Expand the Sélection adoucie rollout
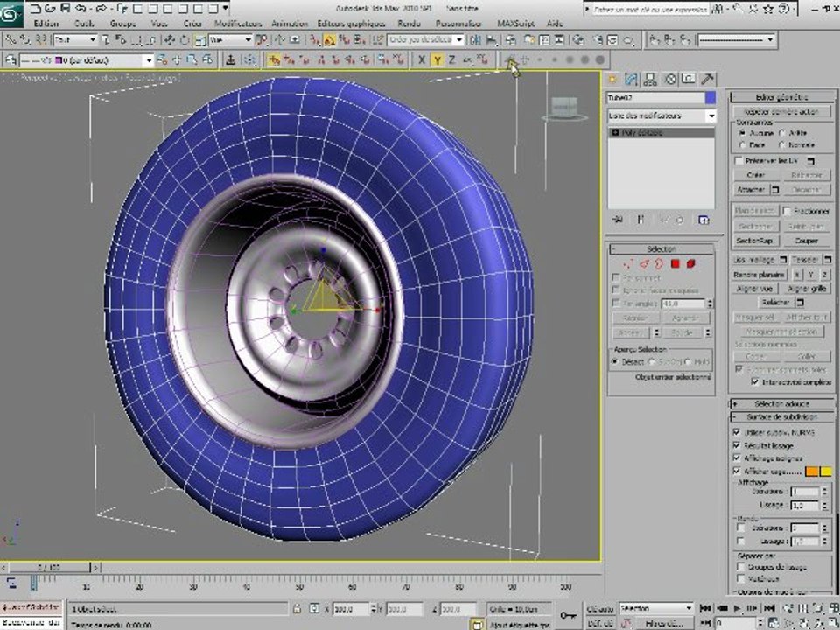 (x=781, y=403)
